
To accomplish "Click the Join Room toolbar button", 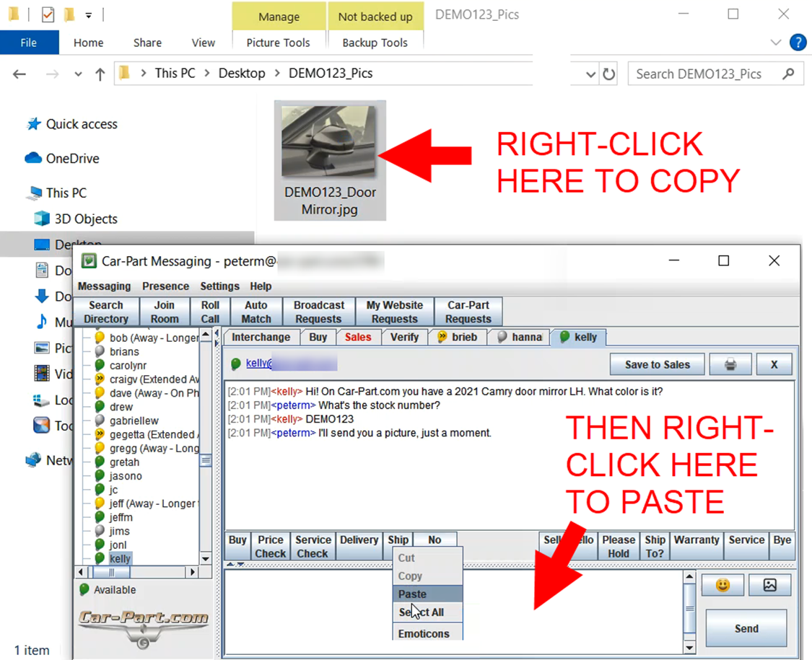I will (164, 312).
